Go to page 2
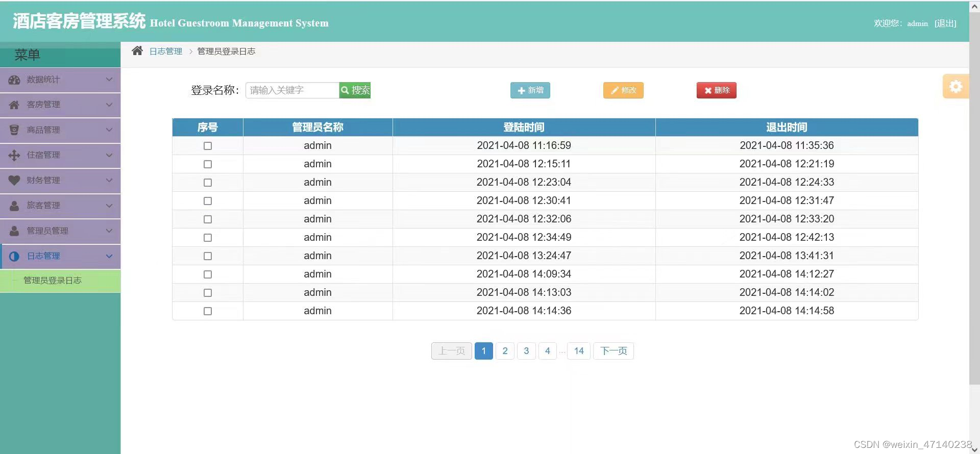The height and width of the screenshot is (454, 980). [505, 351]
